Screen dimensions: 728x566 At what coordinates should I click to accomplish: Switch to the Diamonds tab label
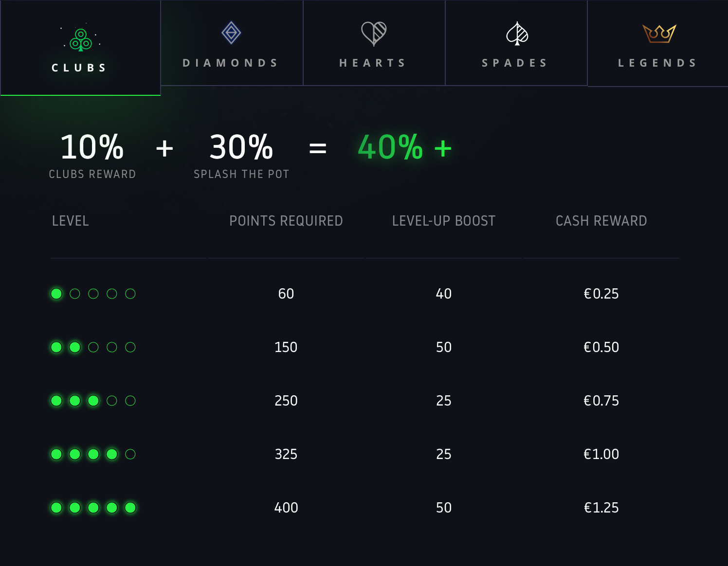231,63
